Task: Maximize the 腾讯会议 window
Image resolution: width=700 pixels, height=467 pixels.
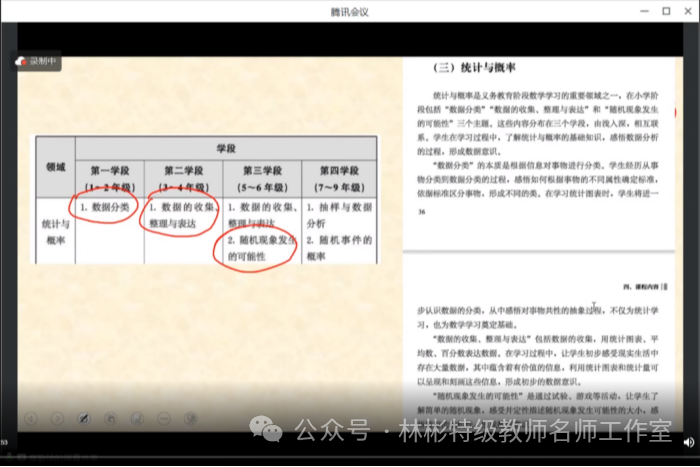Action: click(x=666, y=12)
